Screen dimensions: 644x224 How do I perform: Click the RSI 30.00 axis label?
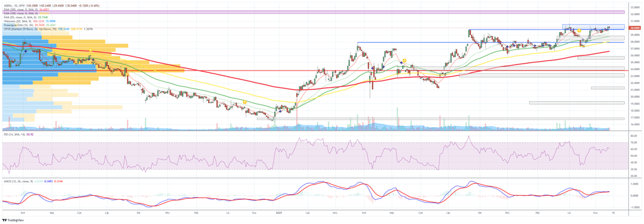[x=634, y=169]
